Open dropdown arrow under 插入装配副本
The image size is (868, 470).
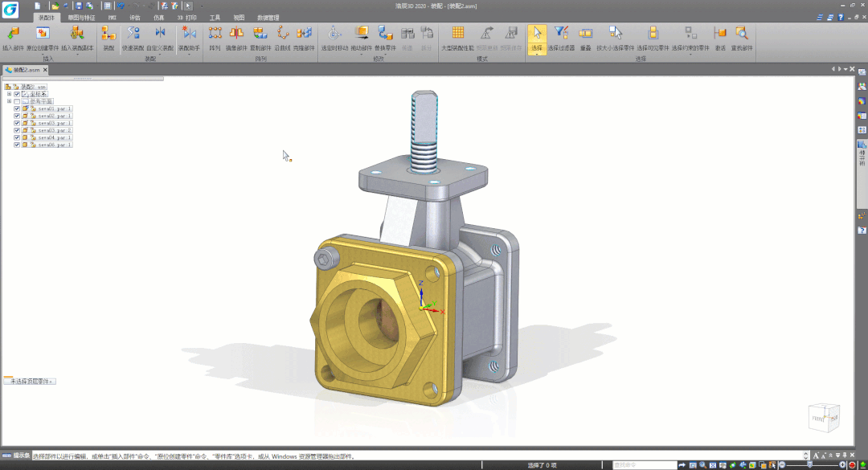(77, 54)
